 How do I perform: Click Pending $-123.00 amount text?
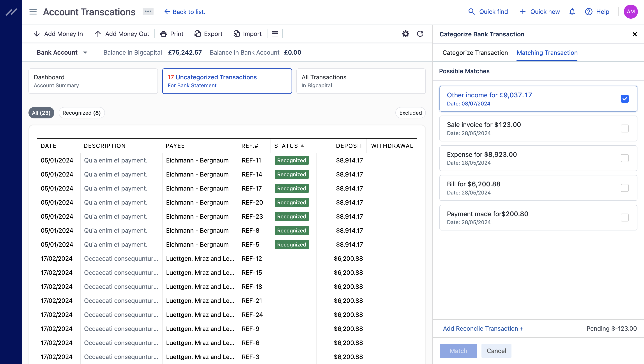coord(612,328)
